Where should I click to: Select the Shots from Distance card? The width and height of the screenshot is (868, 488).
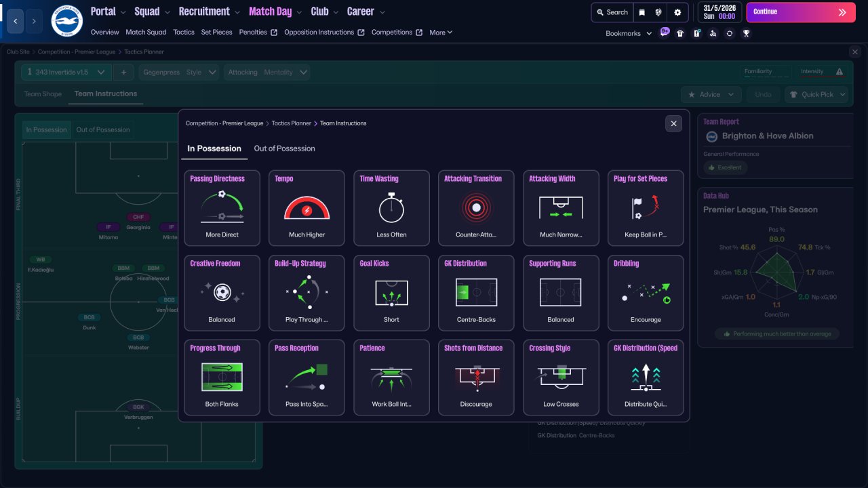coord(476,378)
